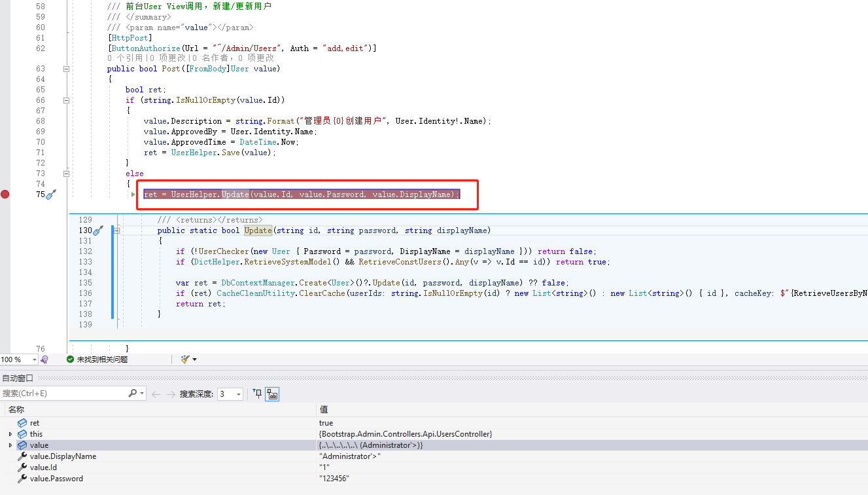Click the red breakpoint dot on line 75
Screen dimensions: 868x495
point(5,194)
